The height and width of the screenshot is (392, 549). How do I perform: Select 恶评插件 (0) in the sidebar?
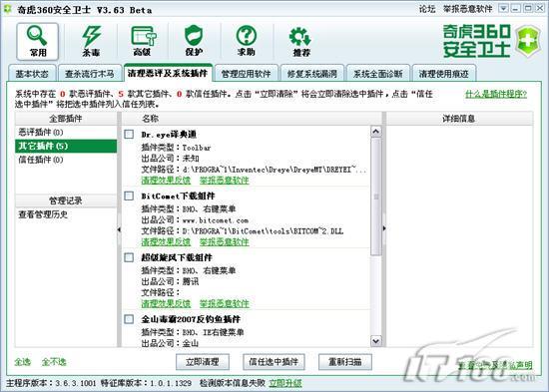point(66,133)
